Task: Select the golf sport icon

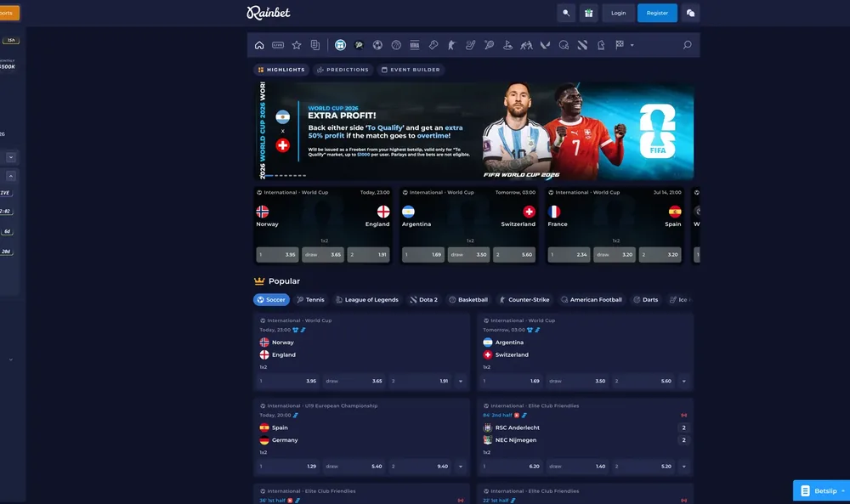Action: (x=507, y=45)
